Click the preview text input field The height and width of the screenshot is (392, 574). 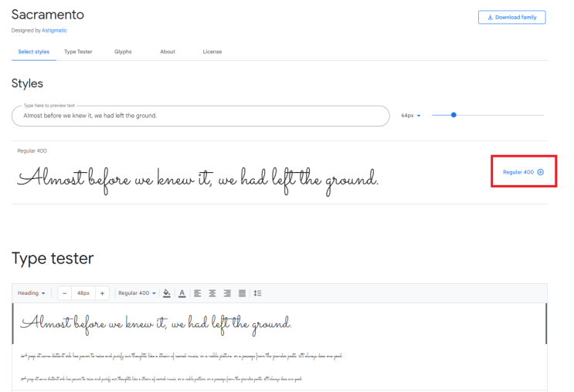click(201, 116)
